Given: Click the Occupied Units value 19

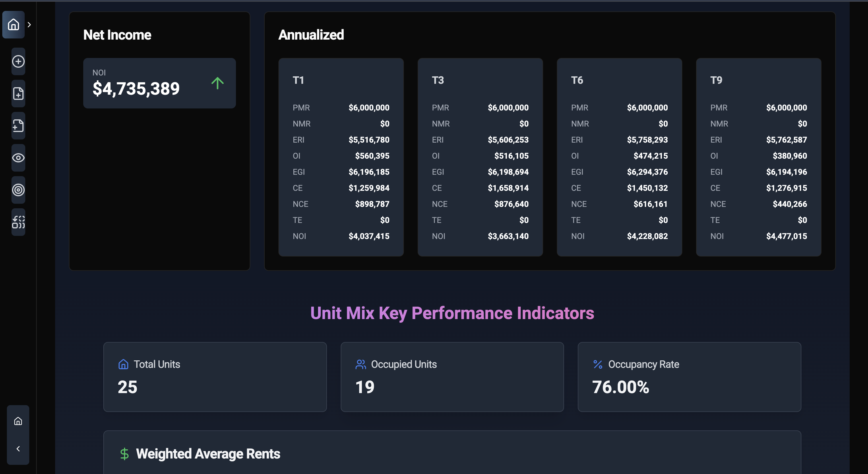Looking at the screenshot, I should click(x=365, y=387).
